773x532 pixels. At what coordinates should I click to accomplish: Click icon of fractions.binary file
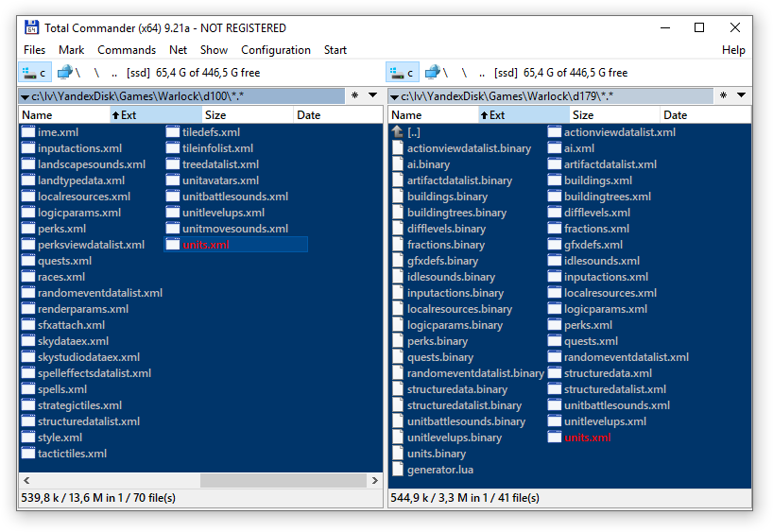point(398,245)
